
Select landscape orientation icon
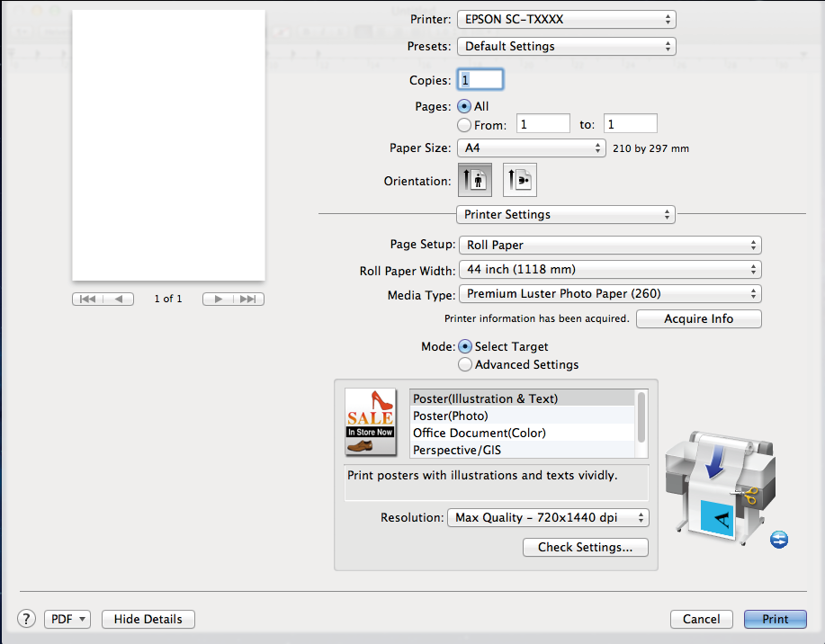(520, 180)
